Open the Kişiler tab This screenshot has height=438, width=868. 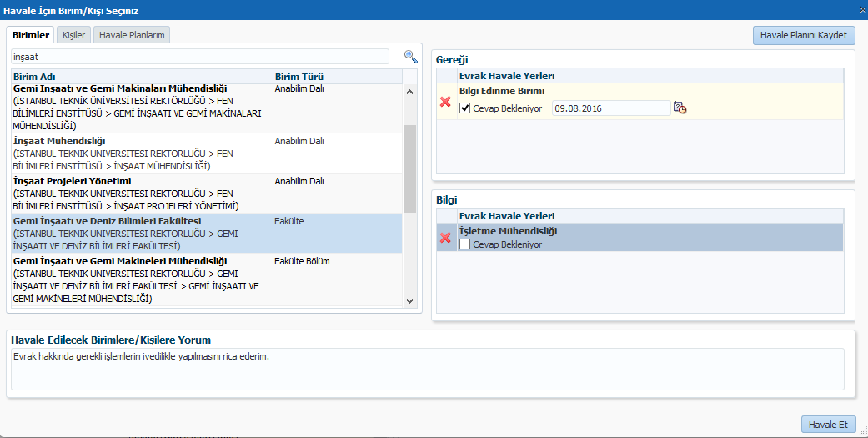click(x=73, y=35)
